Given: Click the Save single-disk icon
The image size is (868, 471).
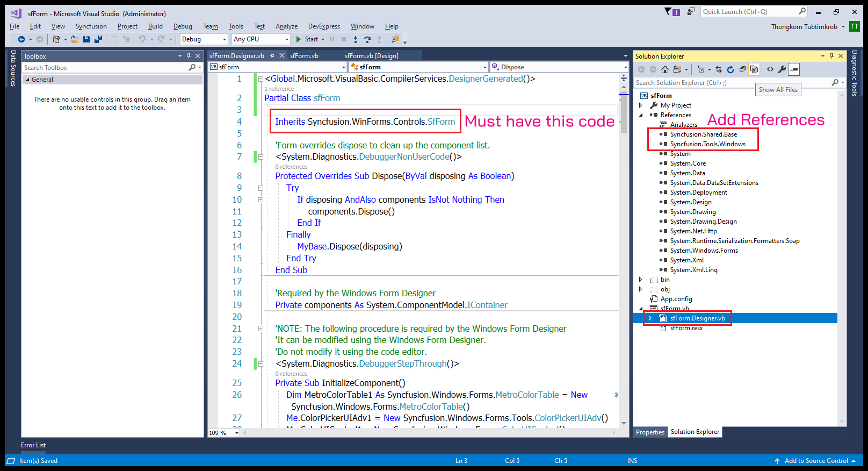Looking at the screenshot, I should pos(86,39).
